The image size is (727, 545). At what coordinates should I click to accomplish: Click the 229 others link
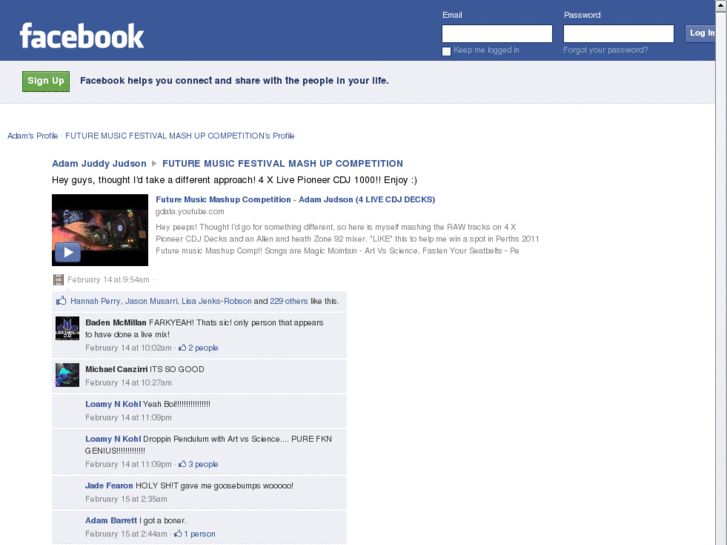pyautogui.click(x=288, y=301)
